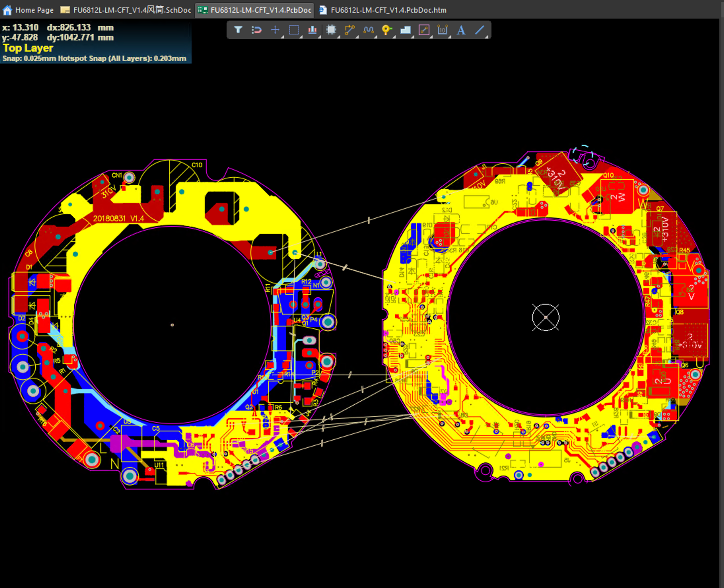
Task: Start the Interactive Routing tool
Action: point(349,30)
